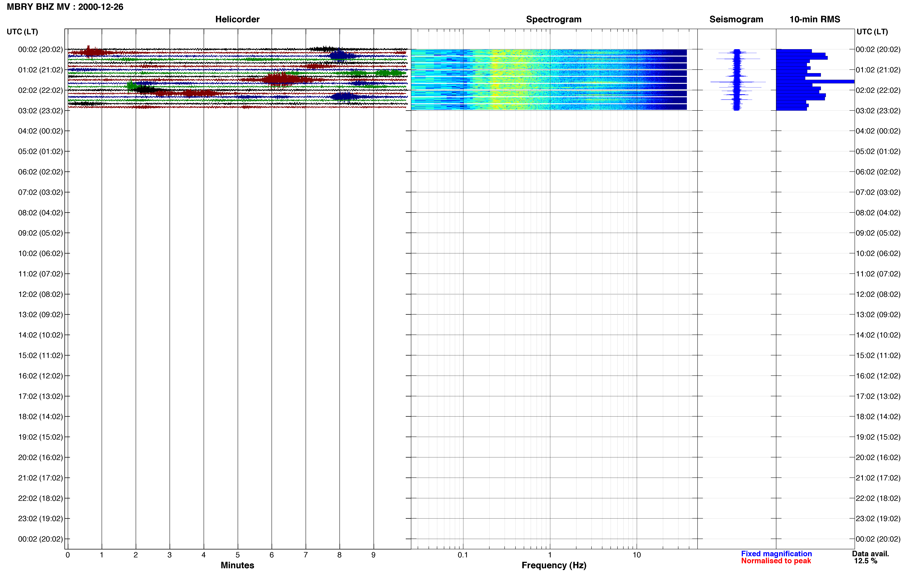Click frequency tick label '0.1'
This screenshot has width=924, height=578.
463,555
